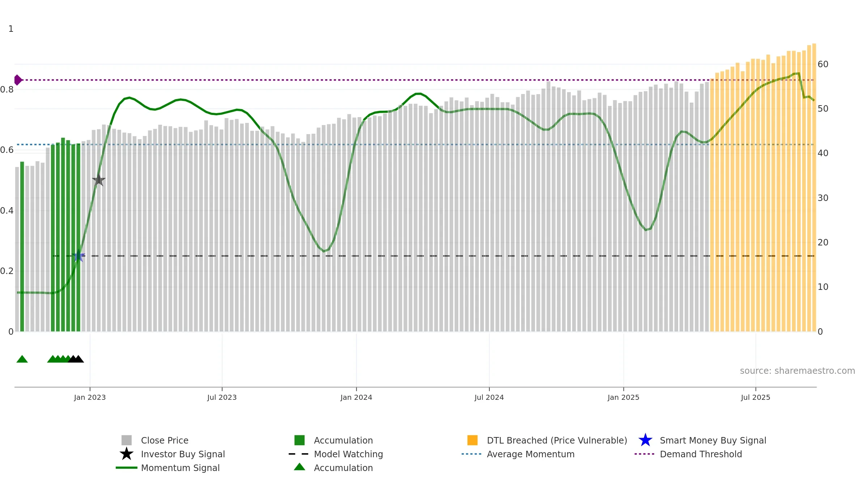Click the right axis value 30
Screen dimensions: 868x488
click(x=823, y=198)
